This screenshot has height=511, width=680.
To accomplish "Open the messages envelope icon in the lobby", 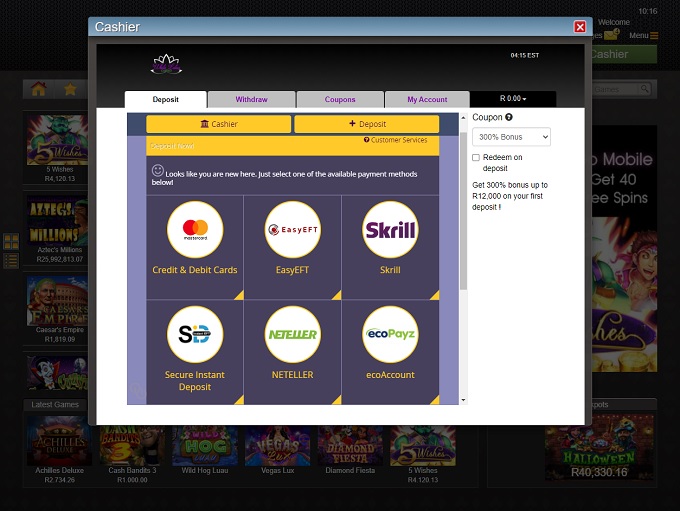I will pos(611,34).
